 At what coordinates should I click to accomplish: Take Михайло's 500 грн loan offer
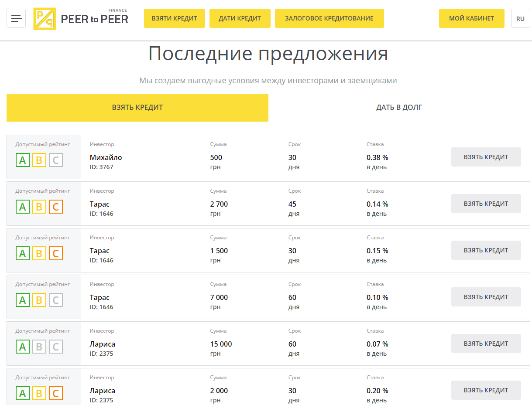click(x=486, y=157)
